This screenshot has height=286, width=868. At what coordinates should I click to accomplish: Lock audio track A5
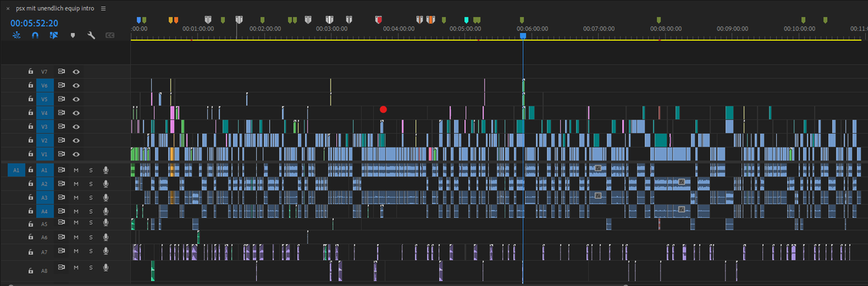pos(30,224)
